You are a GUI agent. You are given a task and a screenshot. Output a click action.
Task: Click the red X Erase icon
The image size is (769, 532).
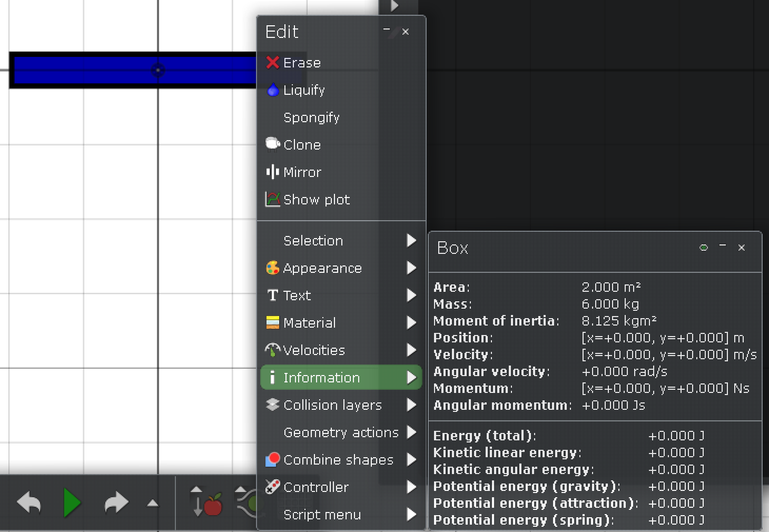(272, 63)
